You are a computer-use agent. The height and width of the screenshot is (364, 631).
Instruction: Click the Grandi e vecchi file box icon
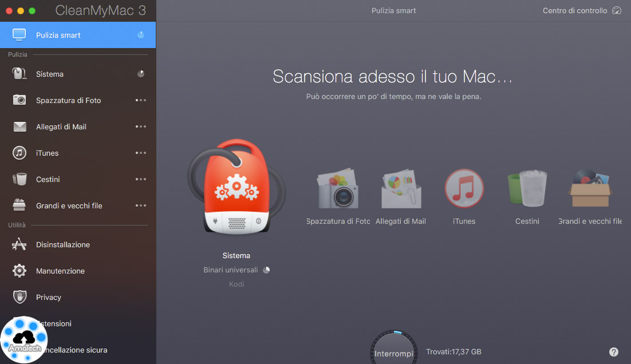(590, 189)
